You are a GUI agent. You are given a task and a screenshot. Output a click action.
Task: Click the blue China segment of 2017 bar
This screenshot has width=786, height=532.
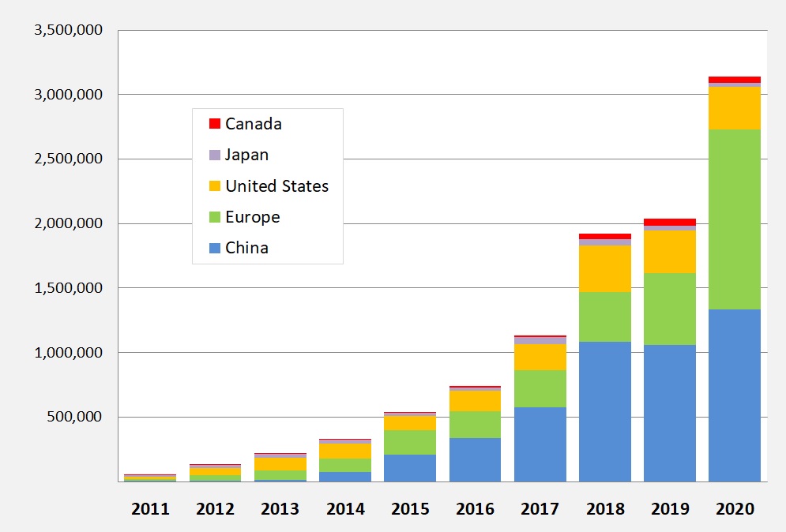click(x=540, y=444)
